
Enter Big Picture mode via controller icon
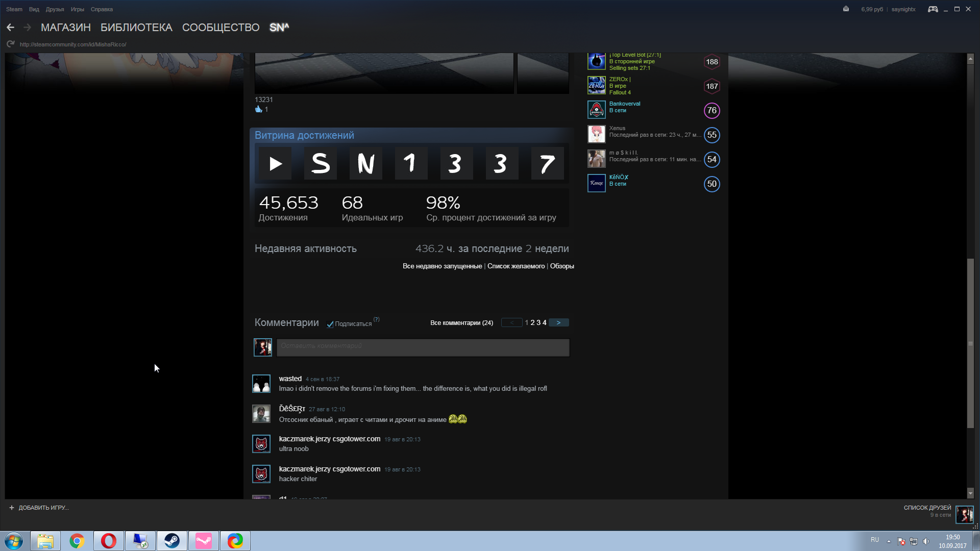933,9
